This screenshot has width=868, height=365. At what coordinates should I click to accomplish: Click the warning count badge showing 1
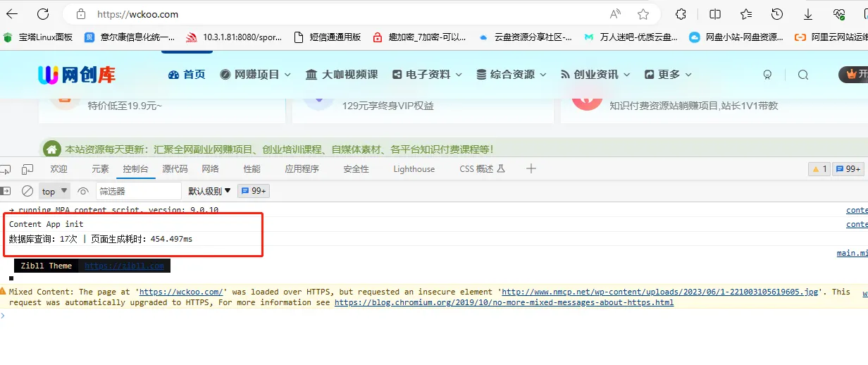(x=819, y=169)
